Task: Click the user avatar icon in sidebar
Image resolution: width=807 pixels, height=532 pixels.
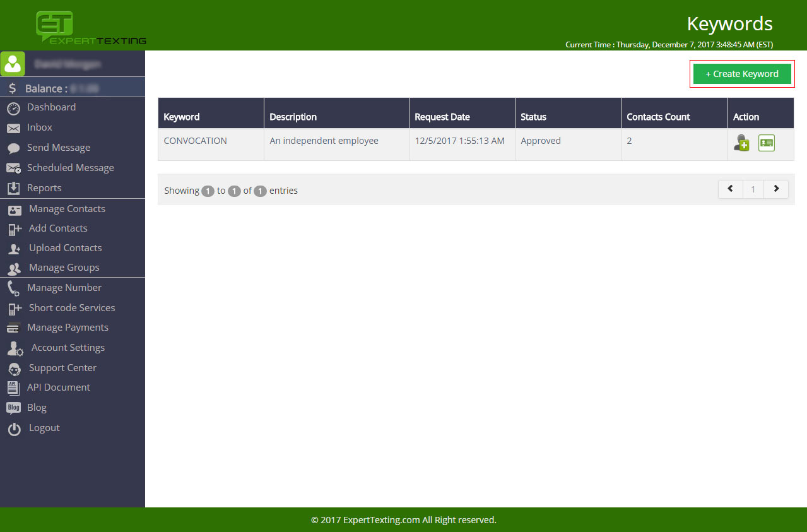Action: coord(13,64)
